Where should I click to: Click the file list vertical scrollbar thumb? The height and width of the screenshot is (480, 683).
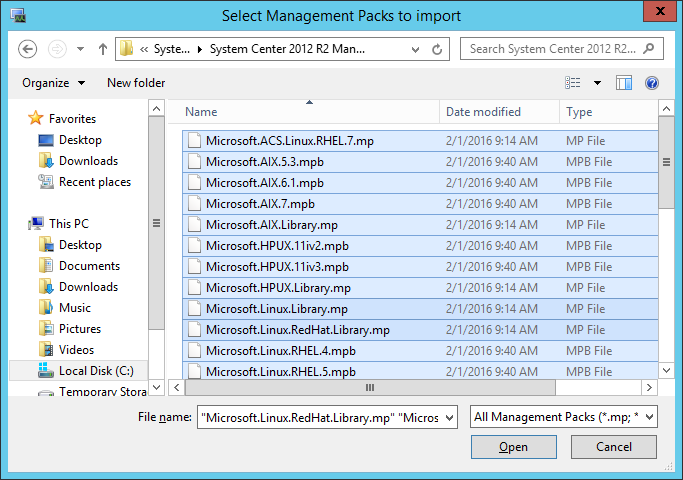[x=666, y=162]
